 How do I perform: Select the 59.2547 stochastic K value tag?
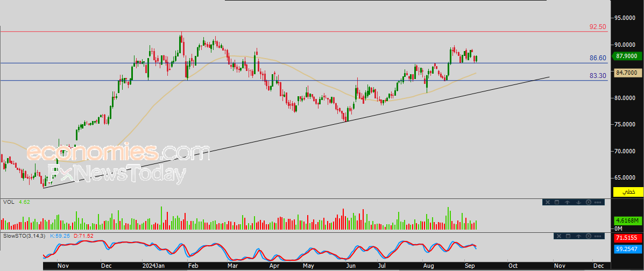(x=627, y=249)
